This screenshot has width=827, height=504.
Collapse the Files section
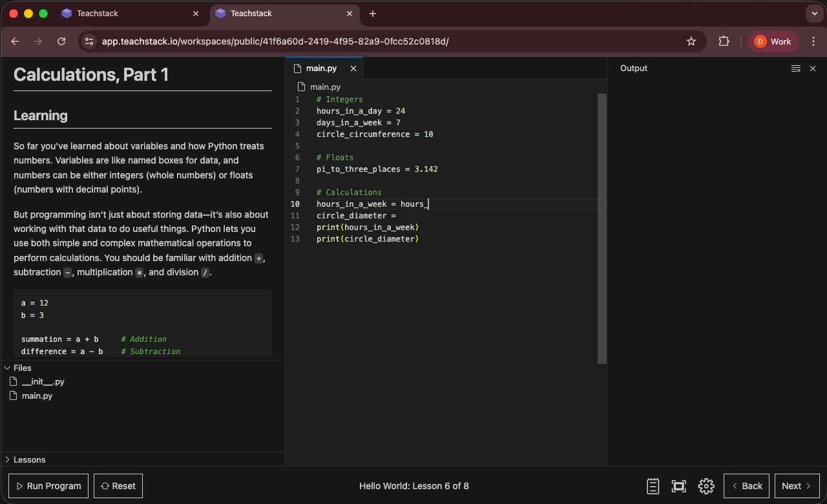tap(7, 368)
